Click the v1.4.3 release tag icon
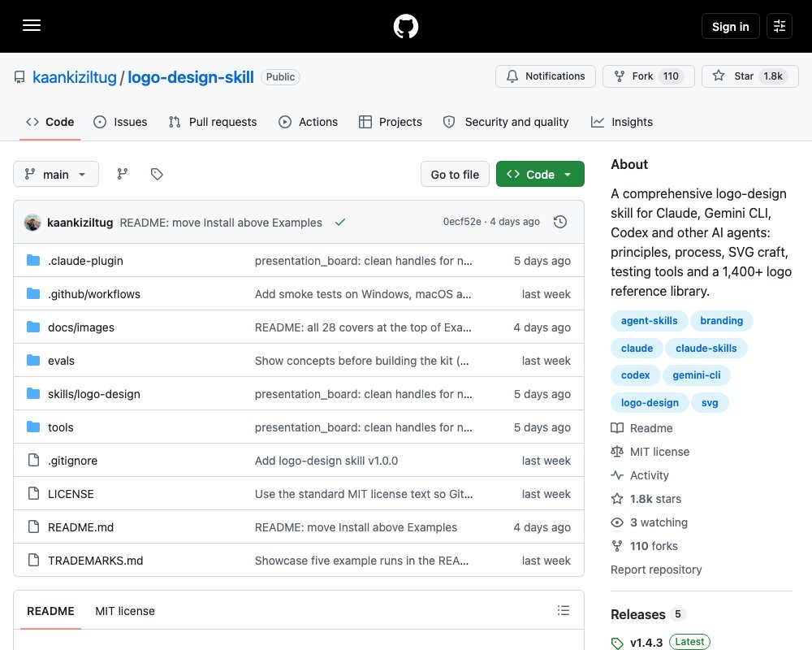The width and height of the screenshot is (812, 650). tap(617, 643)
